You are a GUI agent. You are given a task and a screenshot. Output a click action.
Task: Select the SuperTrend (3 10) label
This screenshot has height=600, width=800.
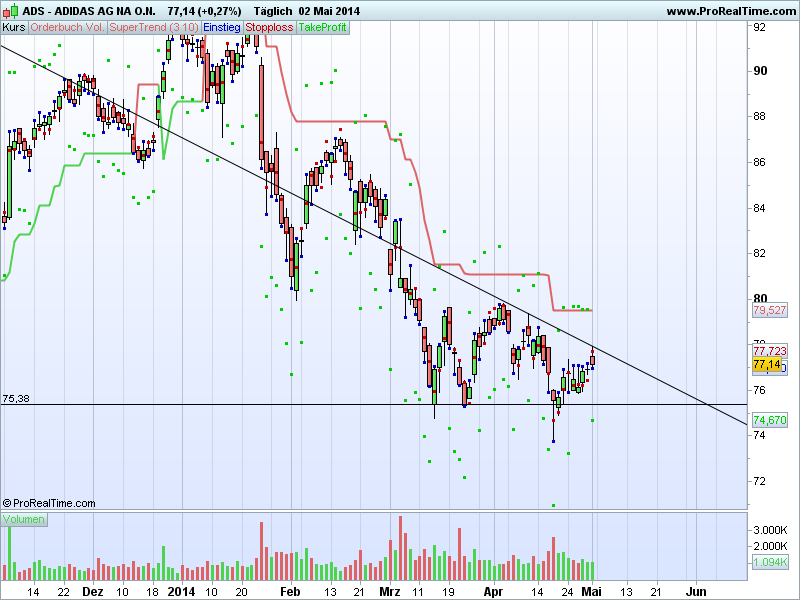(154, 27)
